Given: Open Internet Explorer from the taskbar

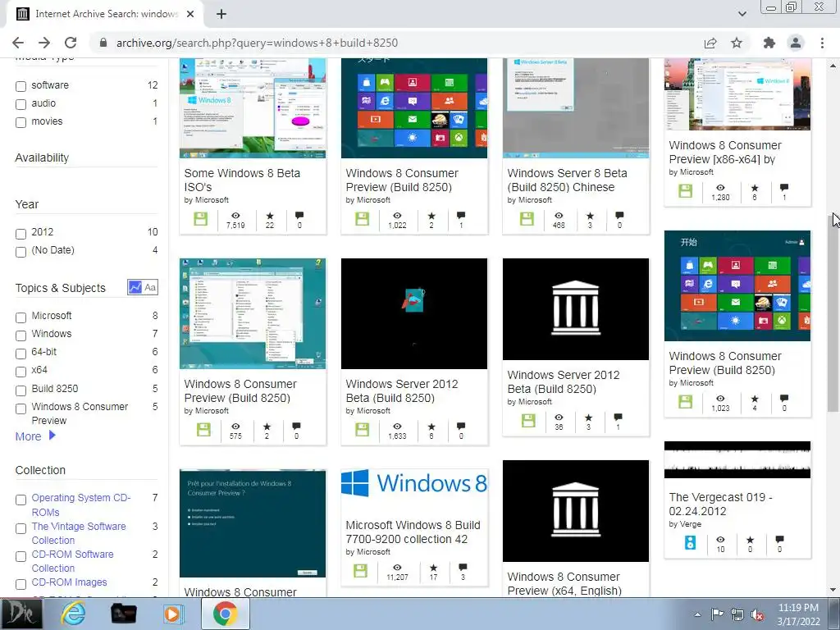Looking at the screenshot, I should pos(73,614).
